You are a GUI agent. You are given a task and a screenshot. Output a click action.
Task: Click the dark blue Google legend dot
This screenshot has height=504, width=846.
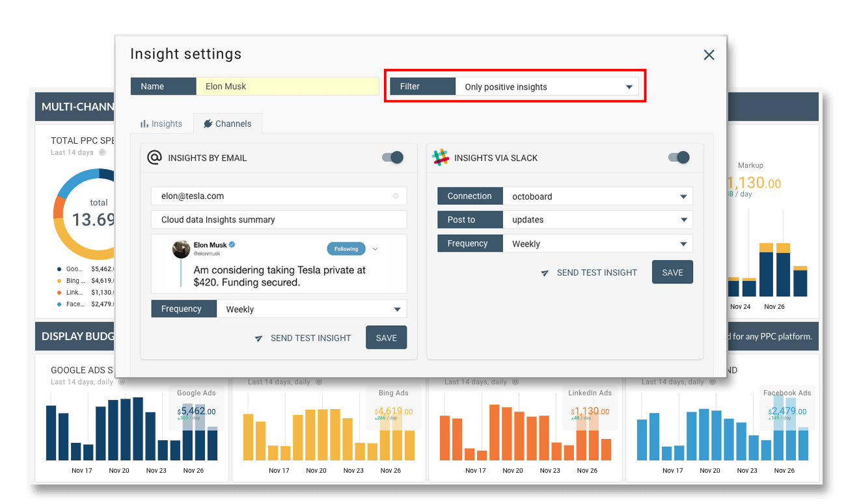point(59,269)
